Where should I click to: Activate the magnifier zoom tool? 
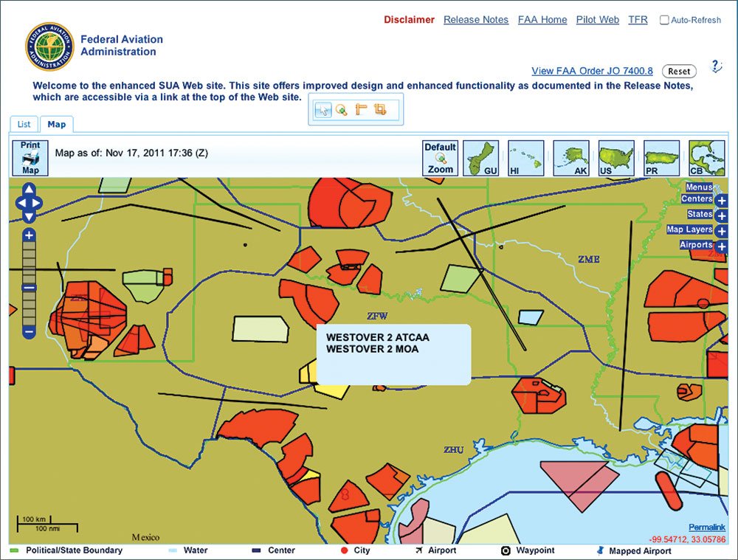342,110
